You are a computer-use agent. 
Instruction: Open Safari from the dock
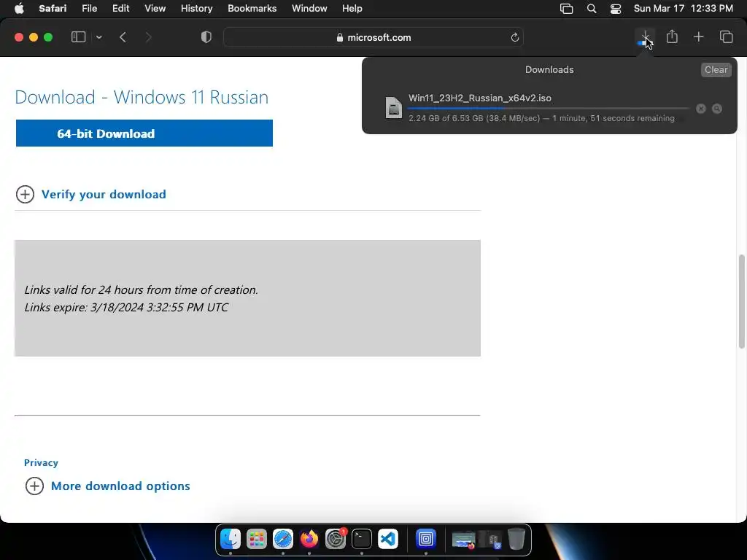pyautogui.click(x=283, y=539)
